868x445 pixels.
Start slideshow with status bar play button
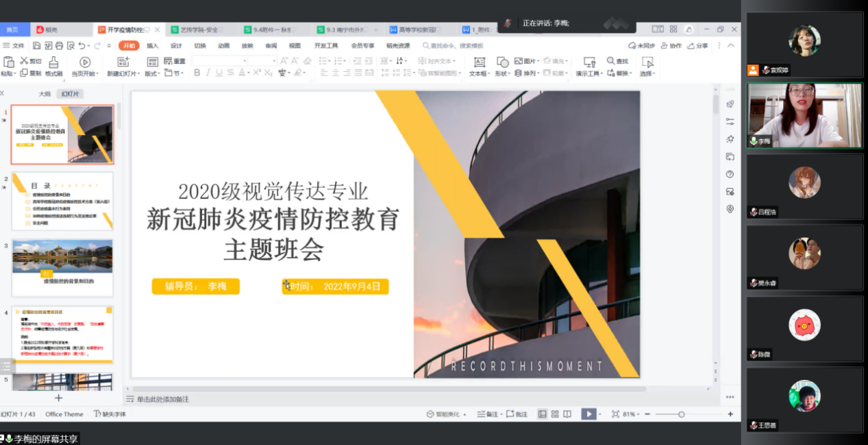point(588,414)
